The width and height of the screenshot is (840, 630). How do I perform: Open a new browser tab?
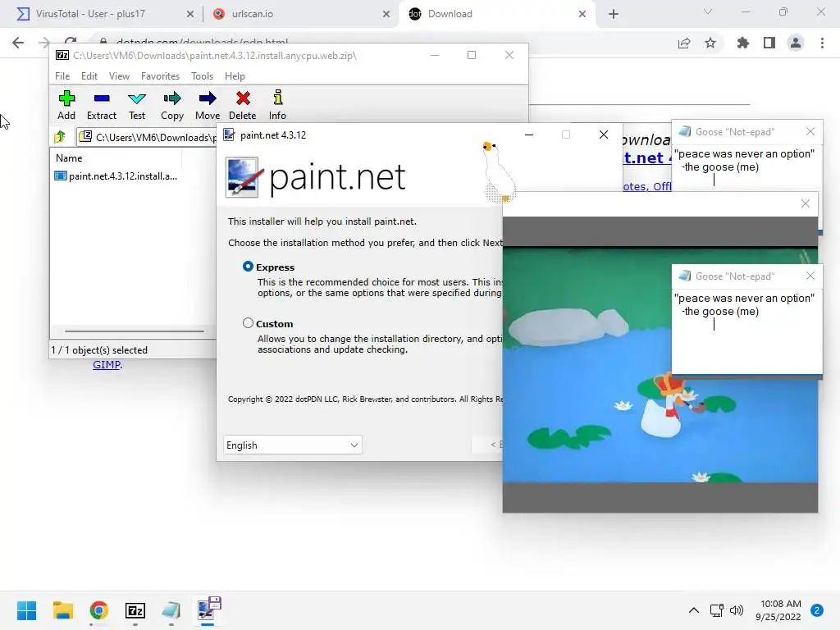(614, 14)
